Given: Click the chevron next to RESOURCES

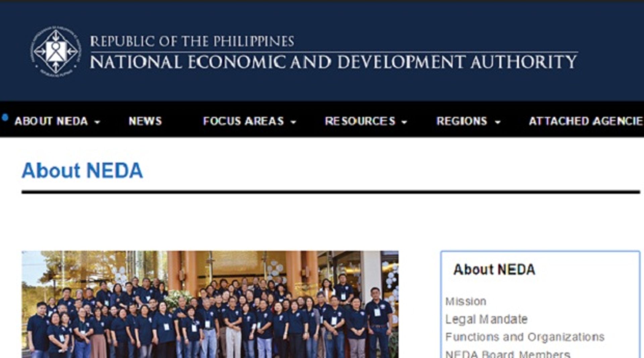Looking at the screenshot, I should coord(405,123).
